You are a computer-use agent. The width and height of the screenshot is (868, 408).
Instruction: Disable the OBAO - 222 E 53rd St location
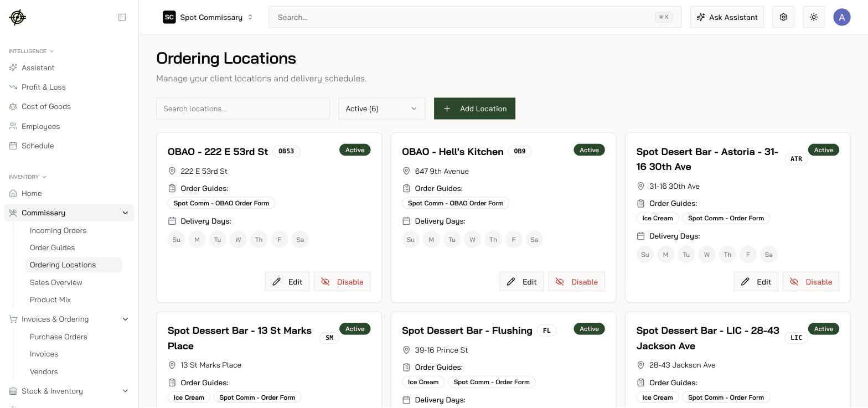click(x=342, y=282)
